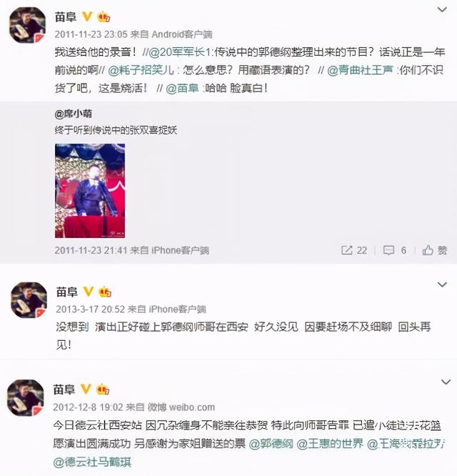Click verified V badge on 2013 post
Image resolution: width=457 pixels, height=476 pixels.
coord(89,292)
